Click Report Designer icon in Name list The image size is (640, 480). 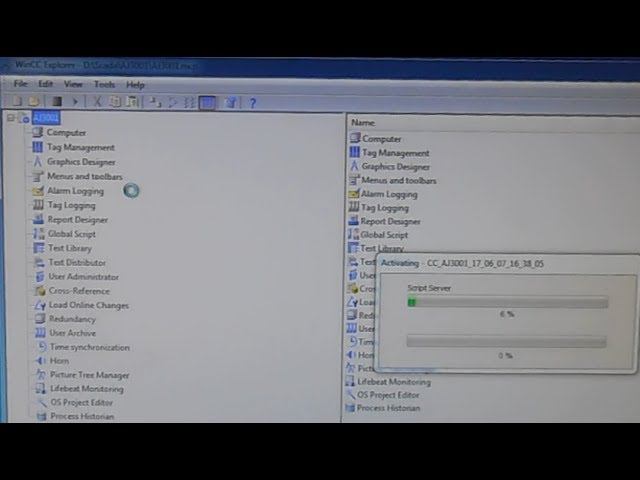(353, 221)
